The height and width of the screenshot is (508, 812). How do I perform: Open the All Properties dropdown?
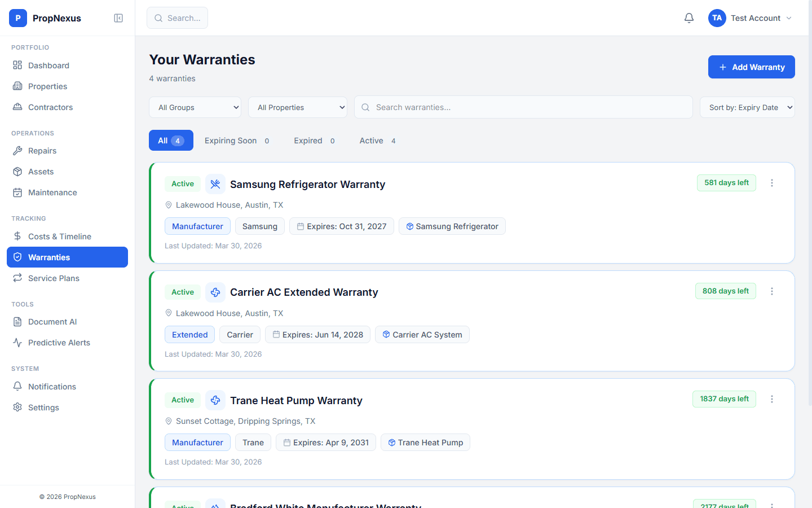click(298, 107)
